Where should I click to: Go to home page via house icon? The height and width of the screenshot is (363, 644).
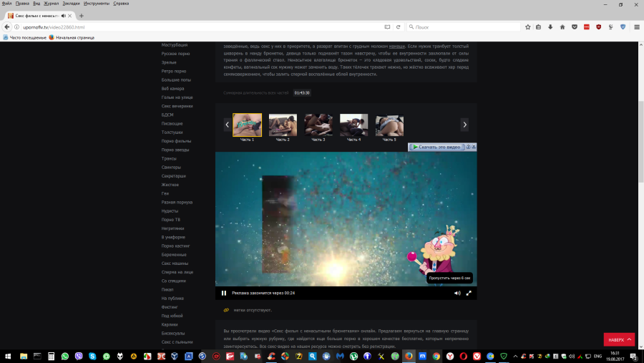coord(562,26)
